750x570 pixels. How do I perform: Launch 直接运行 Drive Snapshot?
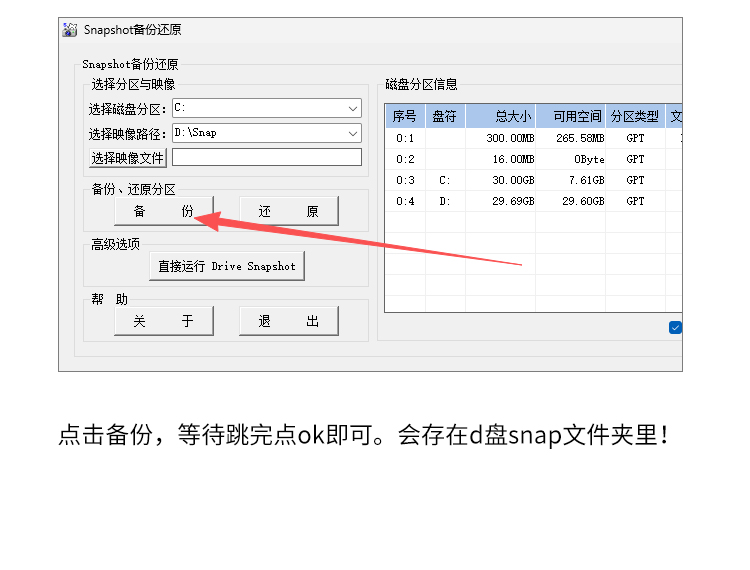pyautogui.click(x=226, y=266)
